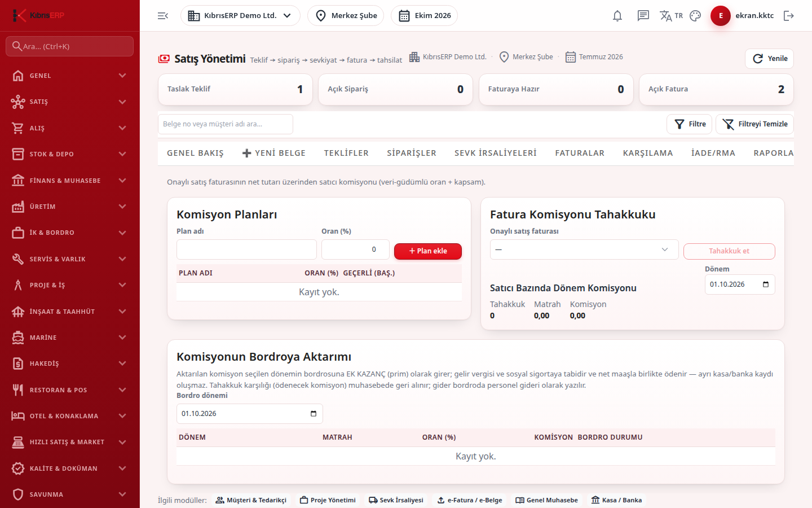Click the user avatar E
The width and height of the screenshot is (812, 508).
click(721, 16)
